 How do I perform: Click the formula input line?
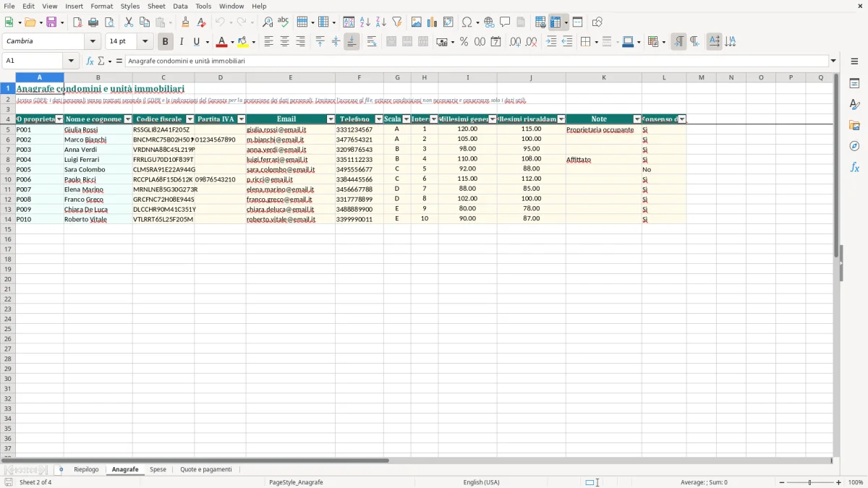477,61
